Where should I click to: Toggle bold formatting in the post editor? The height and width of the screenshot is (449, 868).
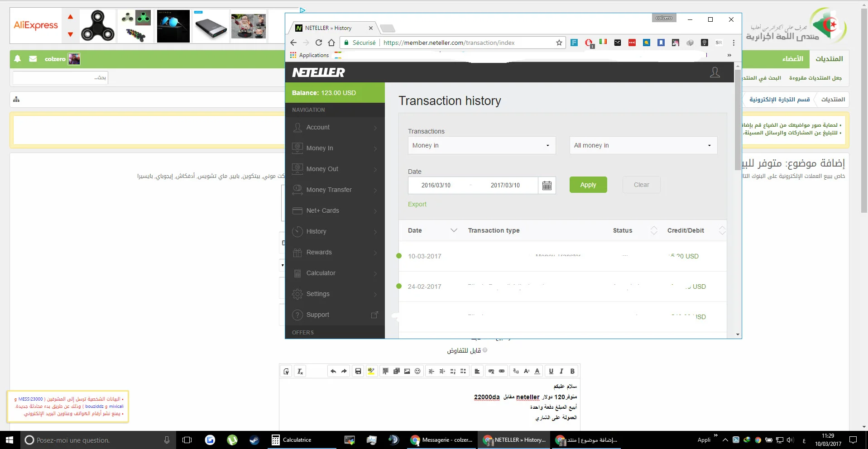(572, 371)
